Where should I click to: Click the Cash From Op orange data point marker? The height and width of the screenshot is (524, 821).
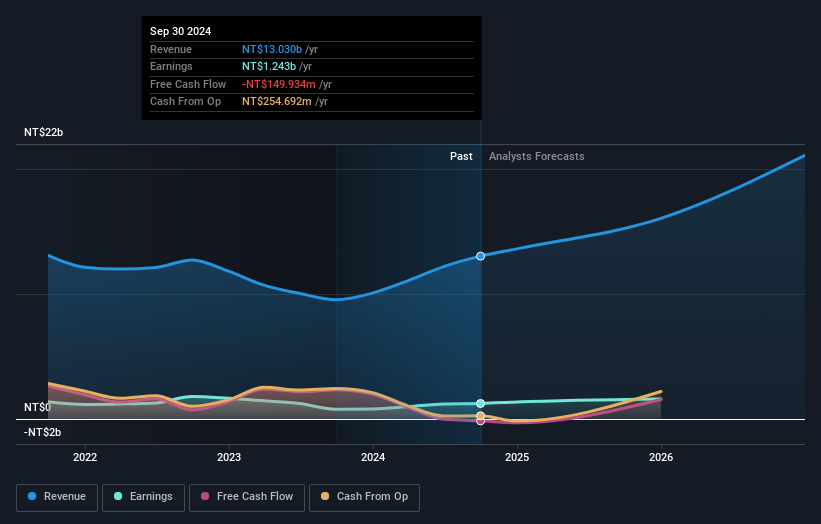coord(480,416)
